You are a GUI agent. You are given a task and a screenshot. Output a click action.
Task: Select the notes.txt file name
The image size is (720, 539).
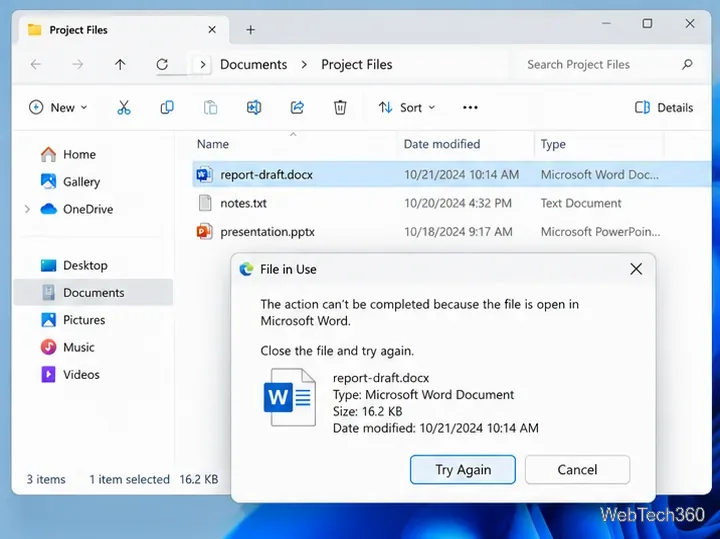point(243,203)
